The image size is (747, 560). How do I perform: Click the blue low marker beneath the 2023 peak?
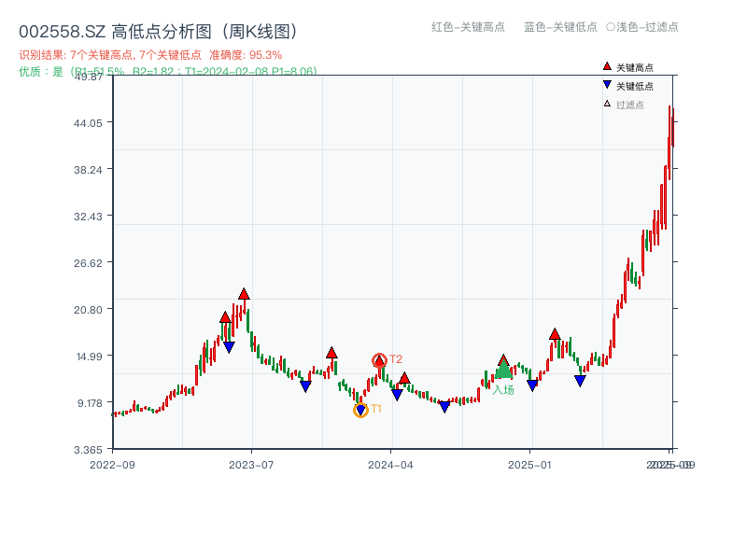(x=229, y=347)
